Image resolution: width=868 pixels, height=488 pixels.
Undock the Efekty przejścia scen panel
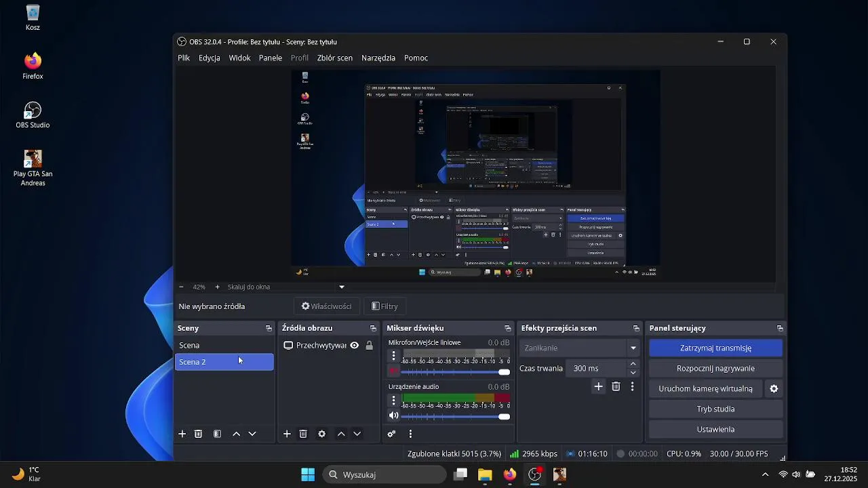(x=636, y=328)
